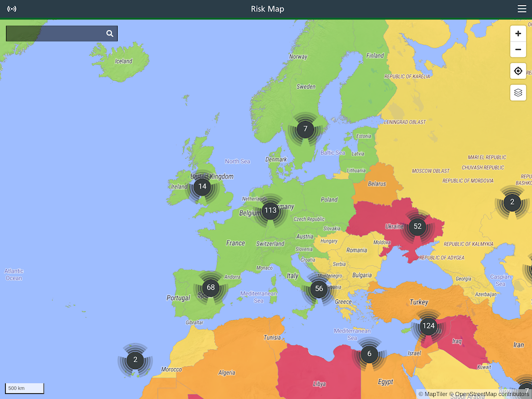The image size is (532, 399).
Task: Open the 7 alerts cluster over Sweden
Action: [x=305, y=129]
